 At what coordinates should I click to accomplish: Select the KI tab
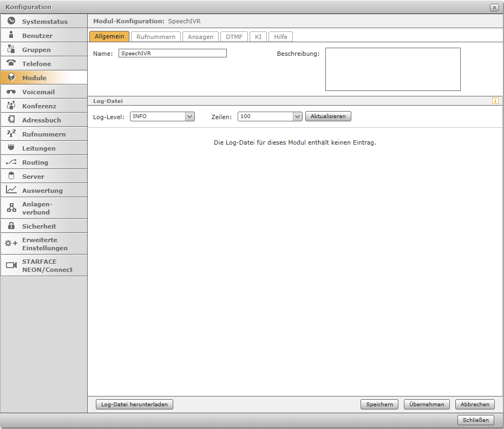[258, 37]
